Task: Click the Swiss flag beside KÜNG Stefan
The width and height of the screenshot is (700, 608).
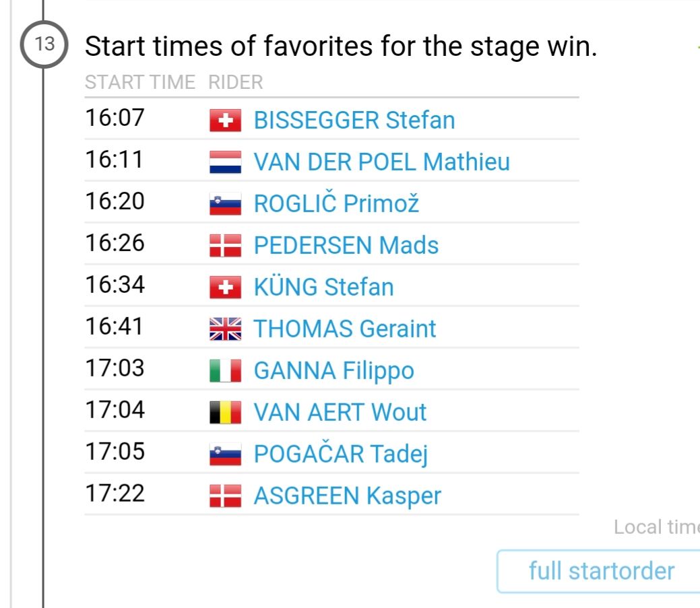Action: tap(225, 288)
